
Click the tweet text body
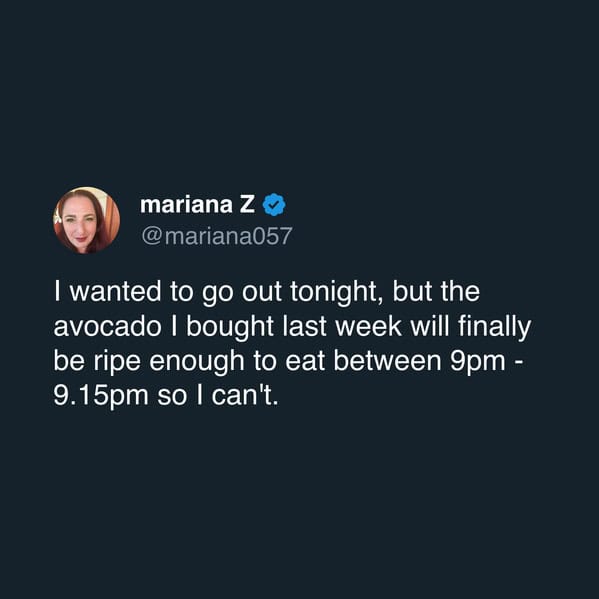click(x=292, y=344)
